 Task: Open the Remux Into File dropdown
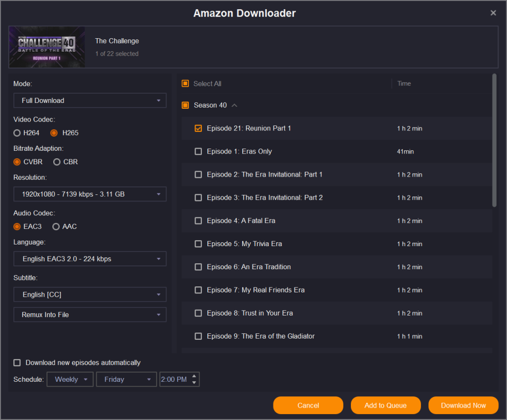pos(90,314)
